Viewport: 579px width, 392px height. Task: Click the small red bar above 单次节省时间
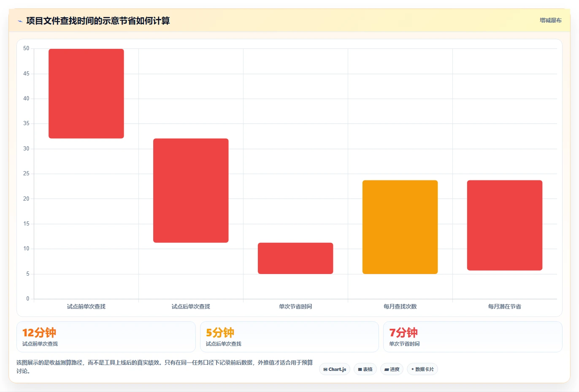click(295, 258)
